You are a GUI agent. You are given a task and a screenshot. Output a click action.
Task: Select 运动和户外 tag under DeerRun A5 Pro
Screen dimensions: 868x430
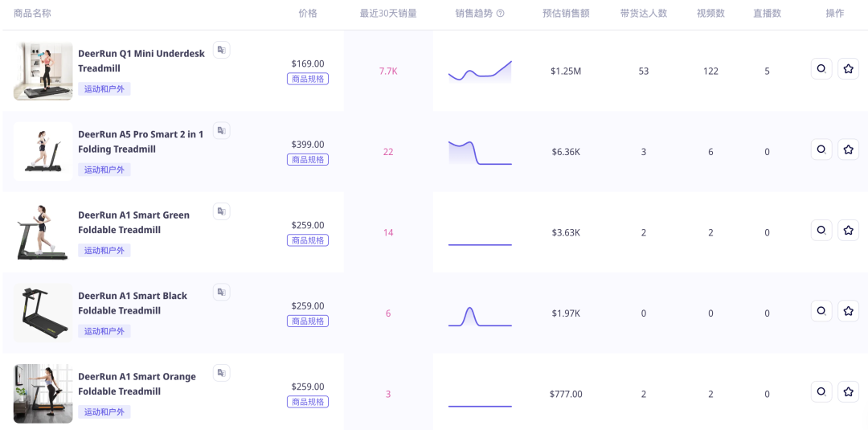[104, 170]
